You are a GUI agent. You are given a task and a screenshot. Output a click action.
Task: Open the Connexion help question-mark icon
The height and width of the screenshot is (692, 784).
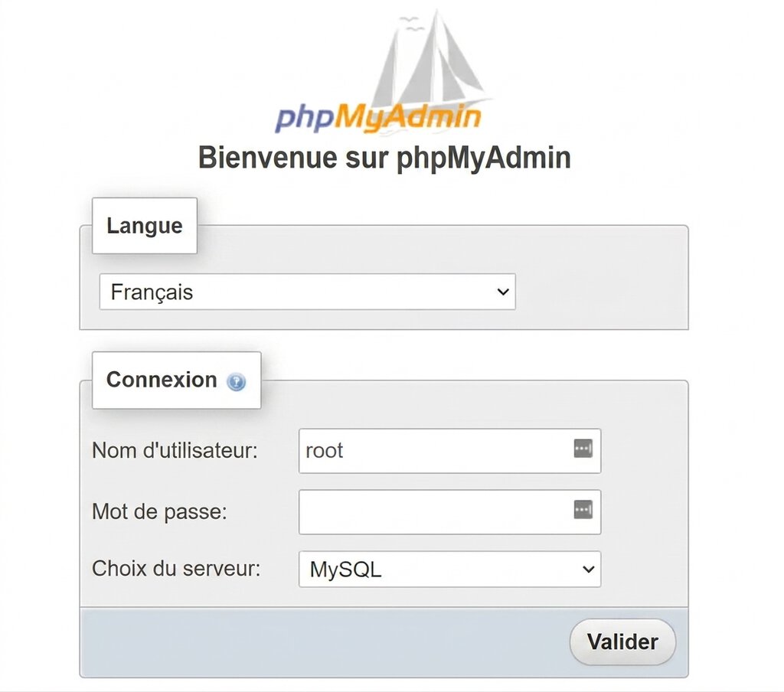click(x=236, y=382)
